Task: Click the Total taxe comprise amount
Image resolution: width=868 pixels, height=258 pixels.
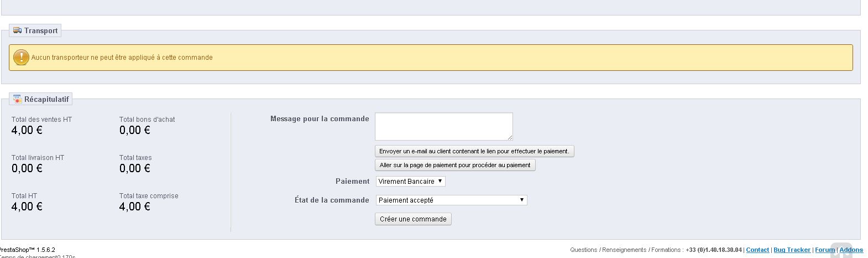Action: pyautogui.click(x=134, y=207)
